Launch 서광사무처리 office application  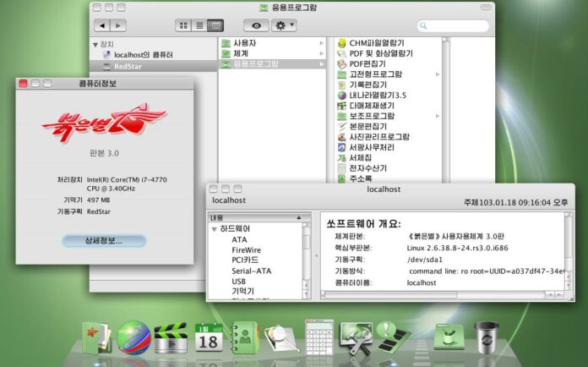tap(372, 147)
